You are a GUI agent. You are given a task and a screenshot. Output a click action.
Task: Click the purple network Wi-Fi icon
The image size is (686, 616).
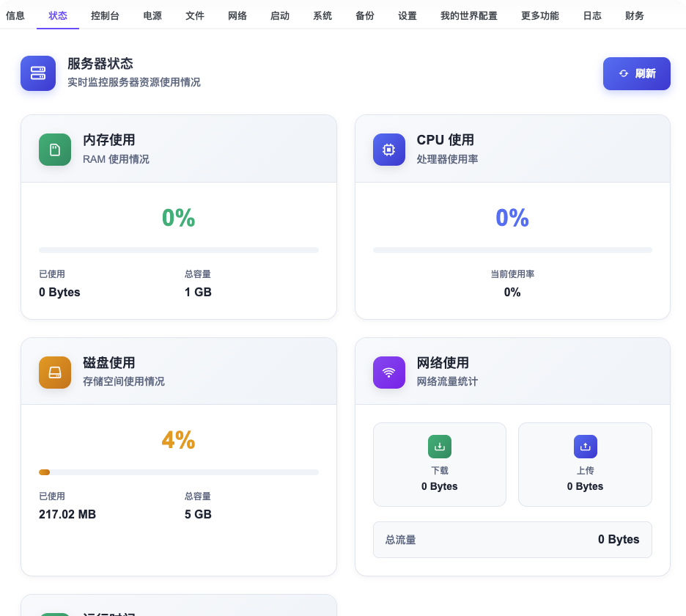[389, 373]
